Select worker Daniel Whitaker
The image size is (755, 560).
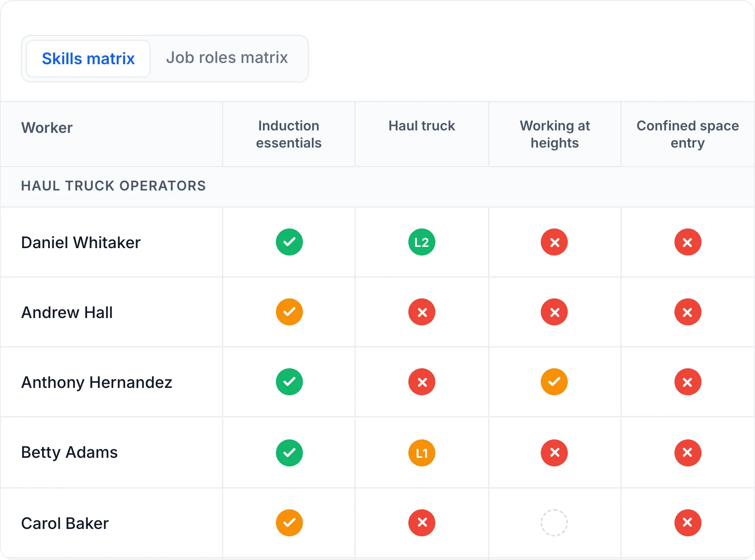[x=81, y=242]
